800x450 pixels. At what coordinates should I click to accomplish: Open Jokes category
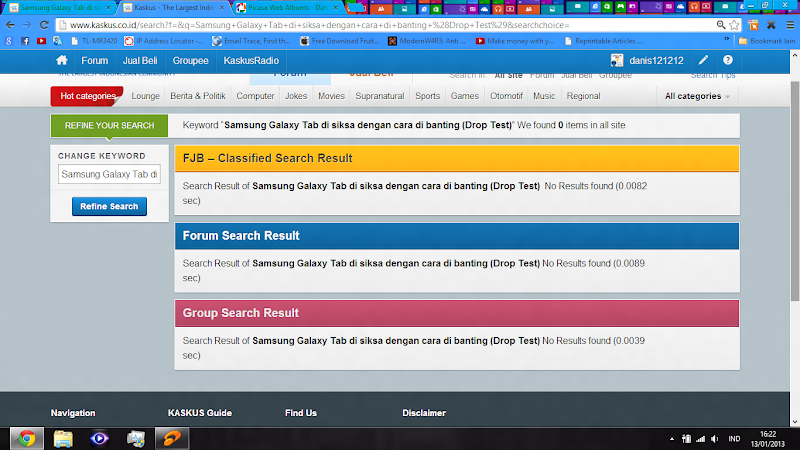coord(296,96)
